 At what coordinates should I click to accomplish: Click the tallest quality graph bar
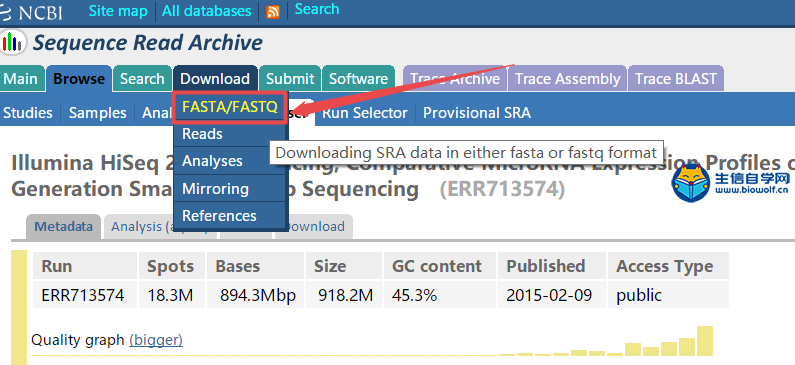point(705,341)
